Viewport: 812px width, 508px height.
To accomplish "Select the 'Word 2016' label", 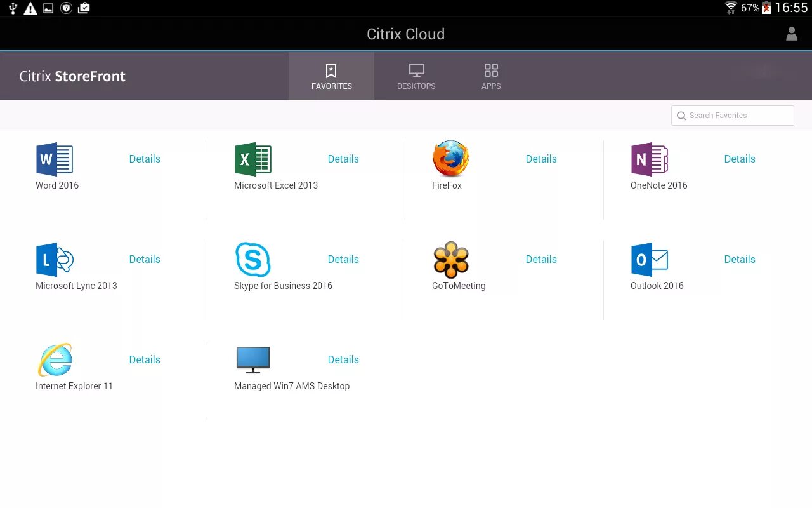I will click(57, 185).
